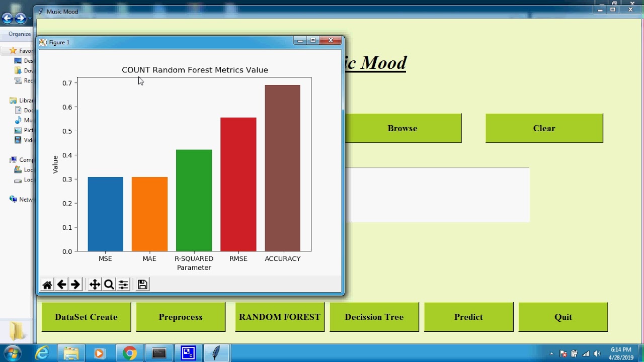Click the 'R-SQUARED' x-axis label
644x362 pixels.
coord(194,259)
